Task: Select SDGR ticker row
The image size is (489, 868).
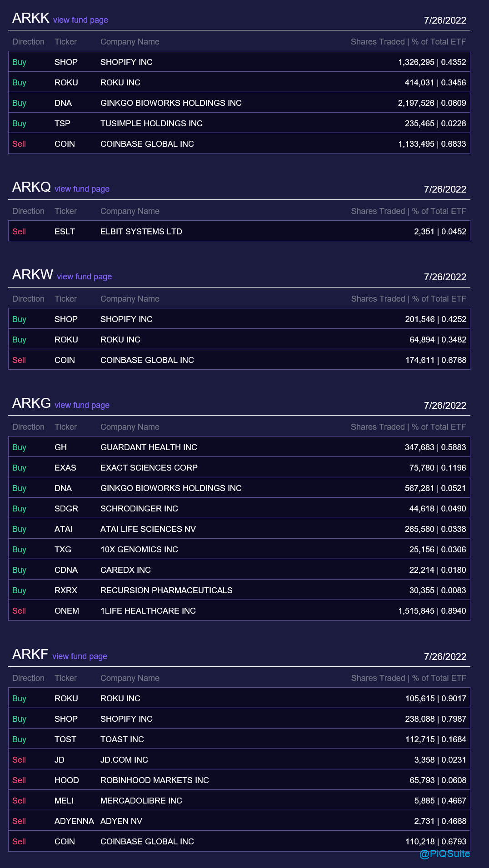Action: [239, 508]
